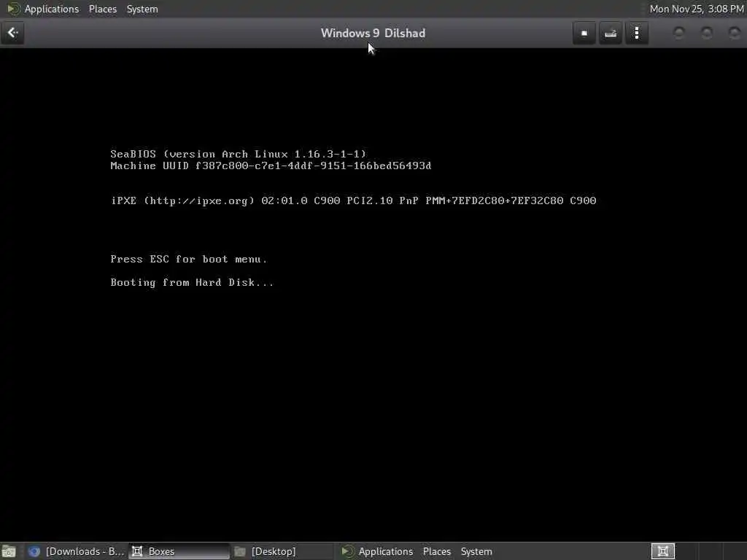
Task: Open the Applications menu in the top panel
Action: [52, 9]
